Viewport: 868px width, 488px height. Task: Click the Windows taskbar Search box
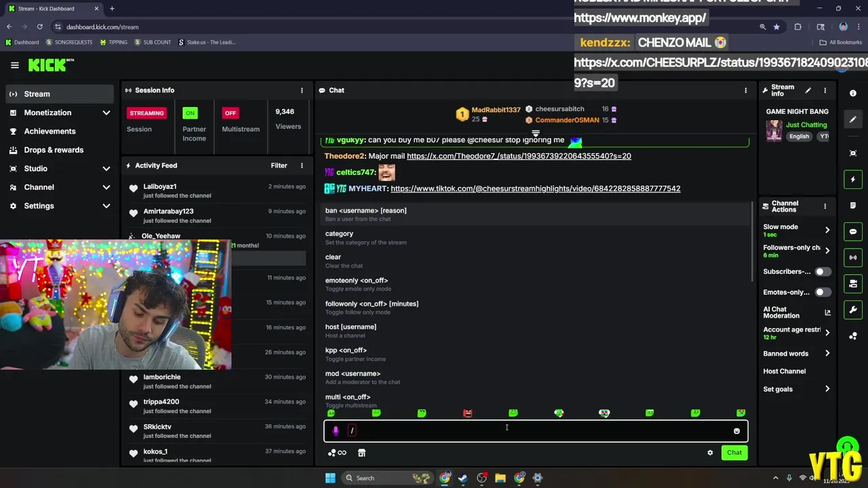pyautogui.click(x=387, y=478)
